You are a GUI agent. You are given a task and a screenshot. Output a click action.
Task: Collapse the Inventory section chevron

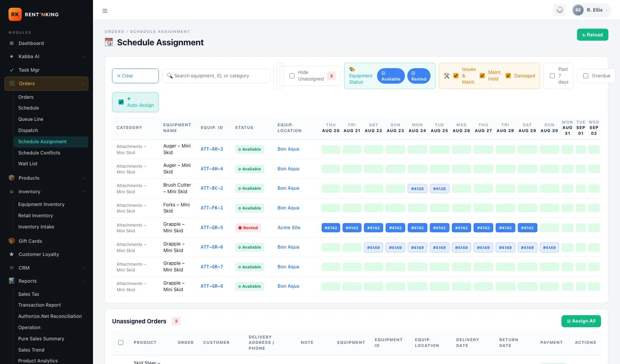83,192
